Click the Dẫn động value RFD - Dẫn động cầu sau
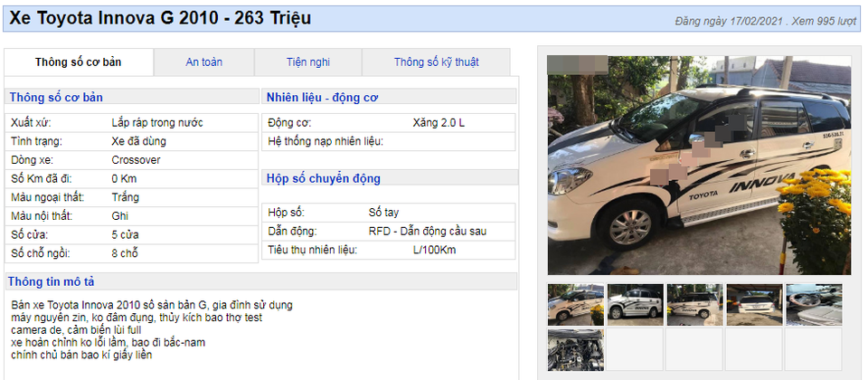The width and height of the screenshot is (868, 380). [x=428, y=231]
